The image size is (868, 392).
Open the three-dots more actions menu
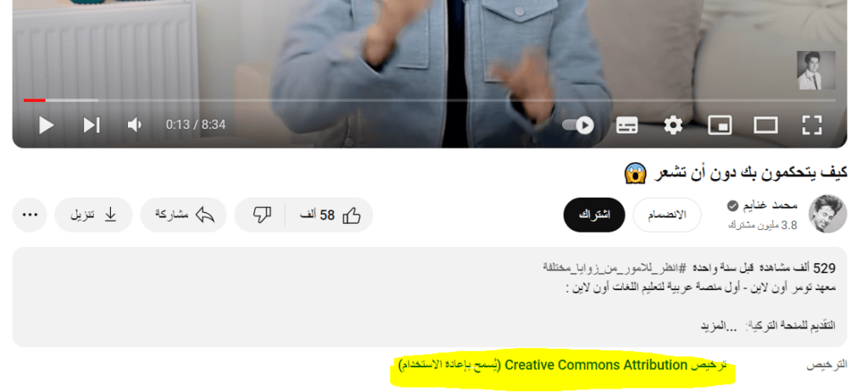pos(30,215)
